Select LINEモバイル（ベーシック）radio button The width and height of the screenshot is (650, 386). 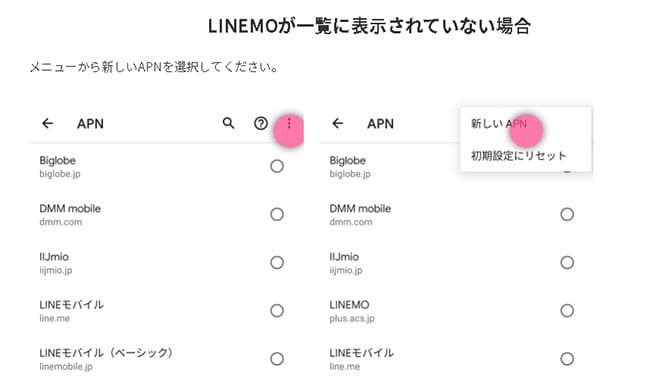[x=277, y=359]
